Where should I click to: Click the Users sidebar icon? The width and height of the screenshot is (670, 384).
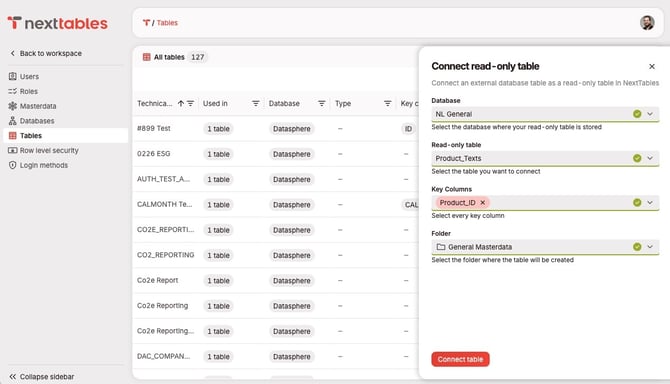pos(12,76)
